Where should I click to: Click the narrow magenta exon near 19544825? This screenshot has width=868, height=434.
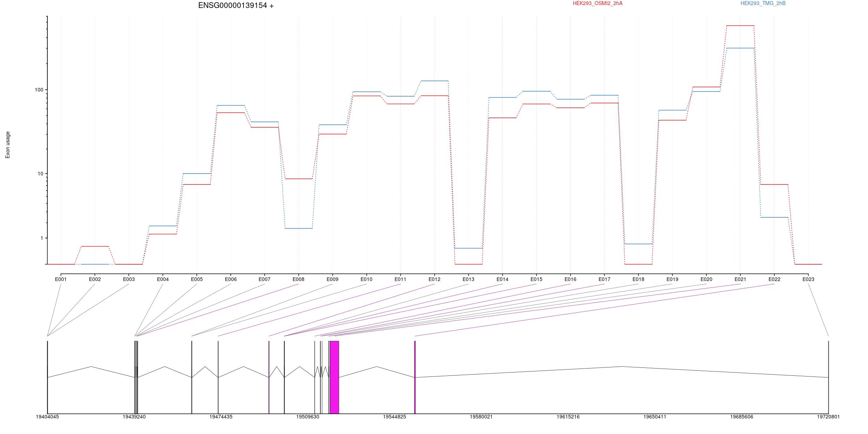[415, 377]
